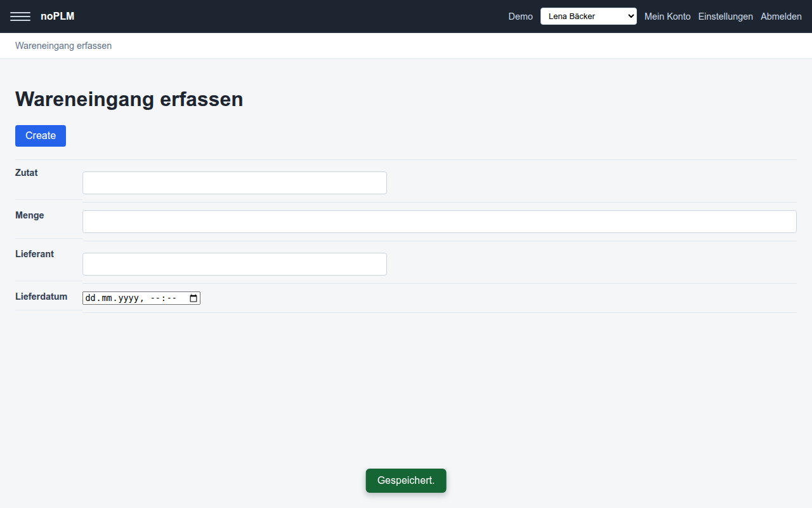Screen dimensions: 812x508
Task: Open the Lieferdatum calendar picker icon
Action: 193,298
